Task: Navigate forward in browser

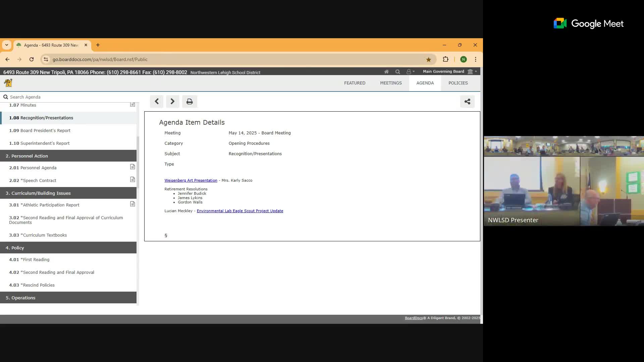Action: click(x=19, y=59)
